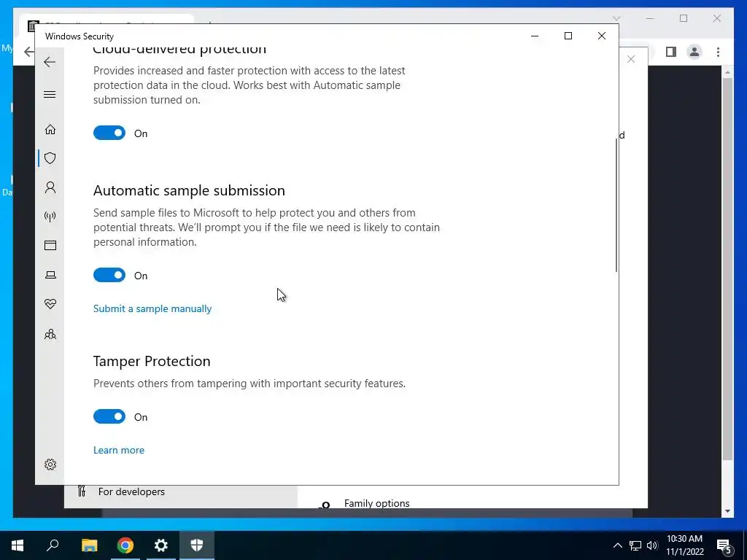Click the Windows Security scrollbar thumb
747x560 pixels.
coord(616,205)
